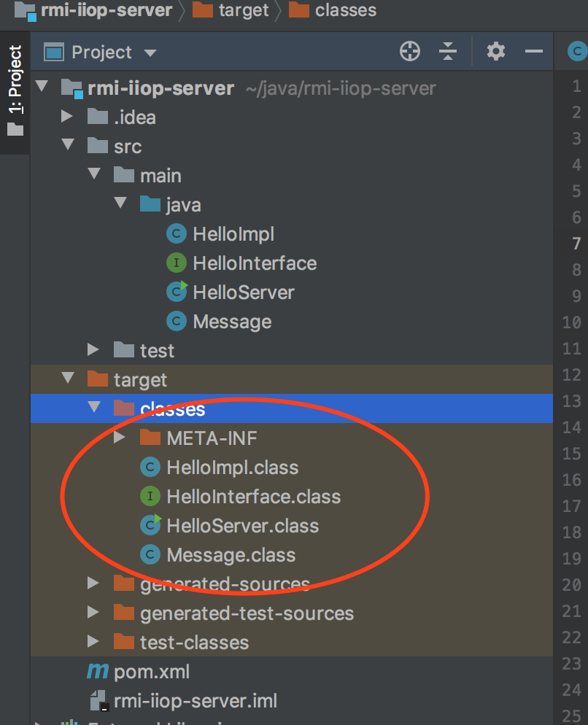Collapse the target folder
The height and width of the screenshot is (725, 588).
click(68, 379)
